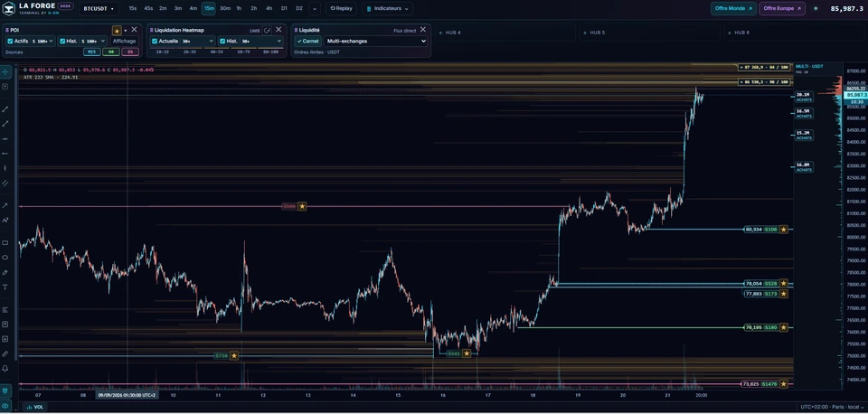
Task: Select the pencil brush tool
Action: tap(5, 272)
